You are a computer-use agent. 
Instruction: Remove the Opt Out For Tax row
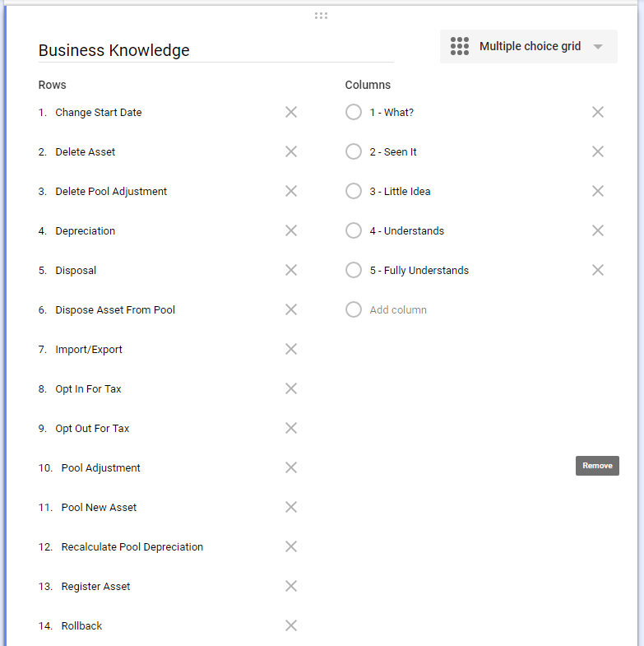tap(291, 429)
